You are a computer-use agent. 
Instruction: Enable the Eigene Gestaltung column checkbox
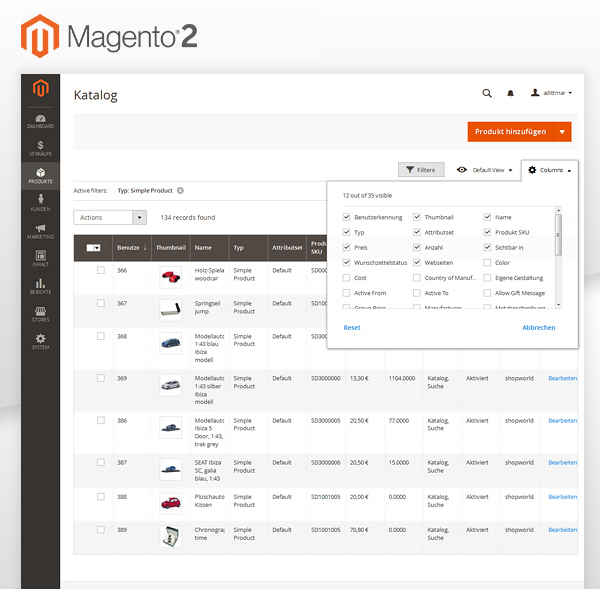click(487, 278)
